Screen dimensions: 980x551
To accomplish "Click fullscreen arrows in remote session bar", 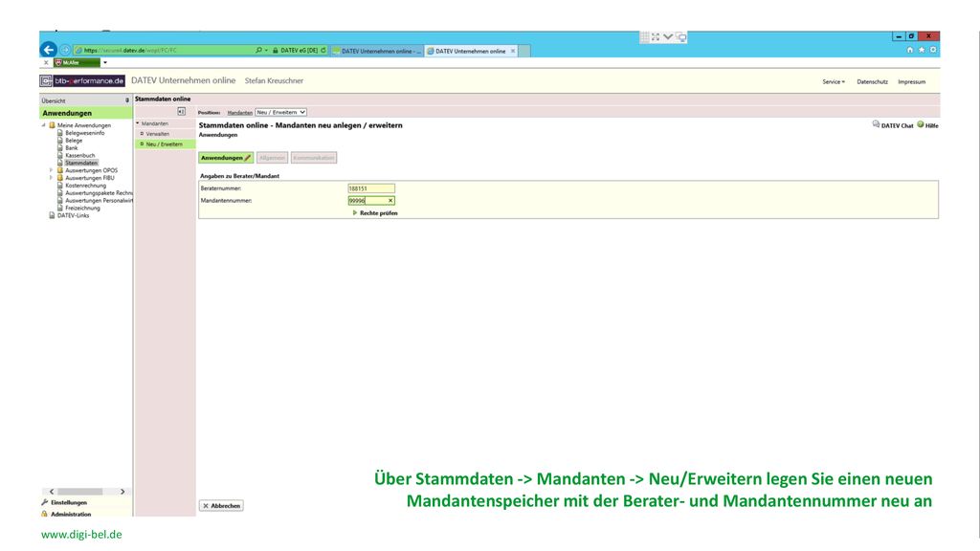I will (656, 37).
